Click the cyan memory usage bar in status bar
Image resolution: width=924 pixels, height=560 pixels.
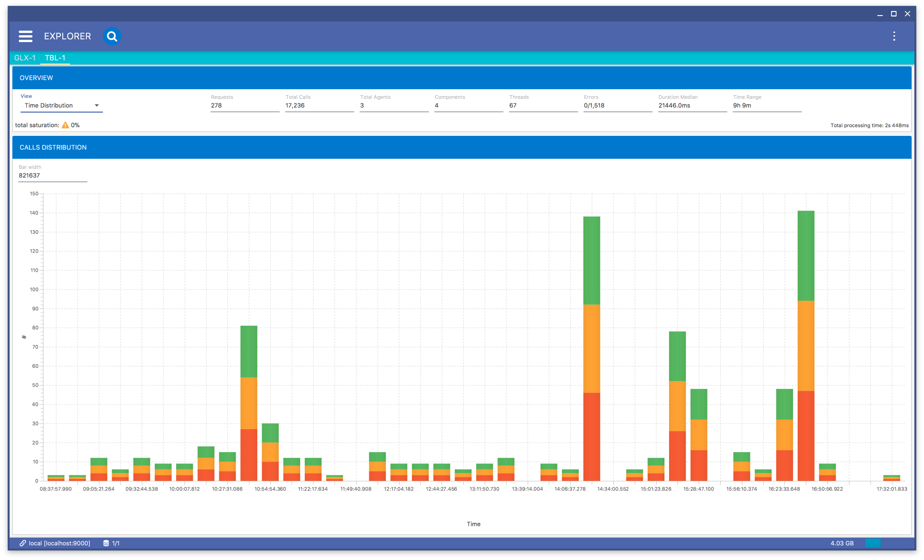click(x=873, y=543)
